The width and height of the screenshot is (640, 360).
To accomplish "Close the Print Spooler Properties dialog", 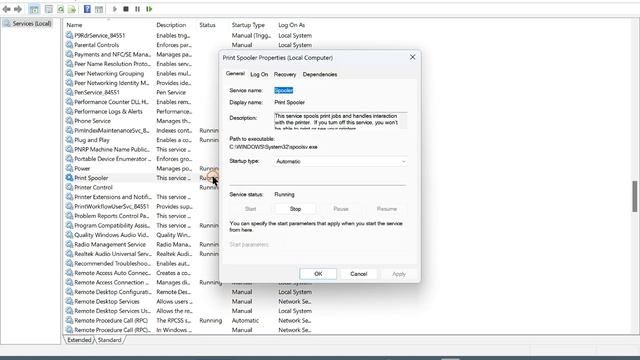I will point(413,57).
